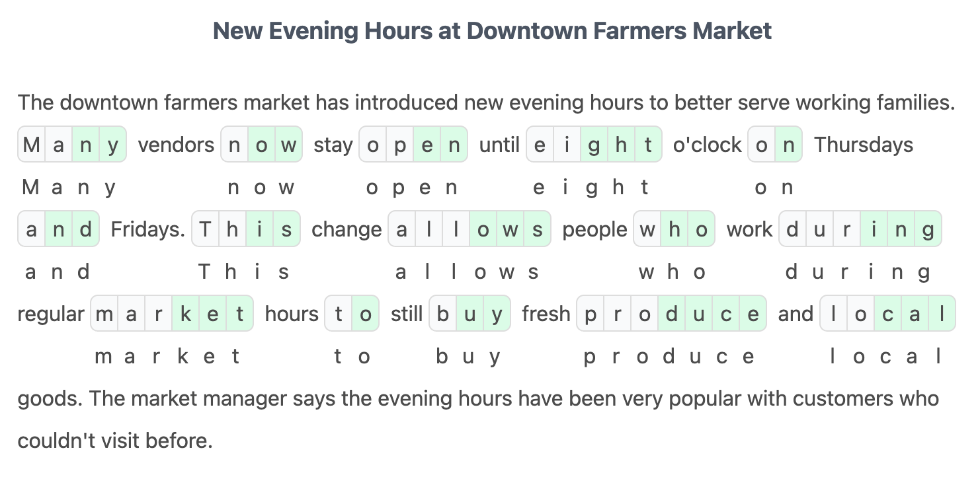The width and height of the screenshot is (980, 477).
Task: Select the 'b' letter box in buy
Action: [442, 314]
